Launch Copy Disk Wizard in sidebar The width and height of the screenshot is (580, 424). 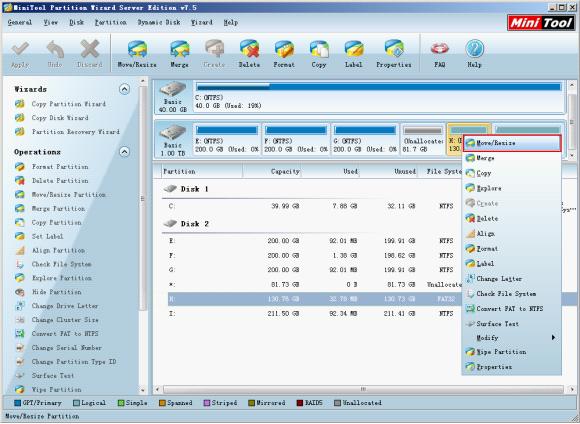pos(52,118)
